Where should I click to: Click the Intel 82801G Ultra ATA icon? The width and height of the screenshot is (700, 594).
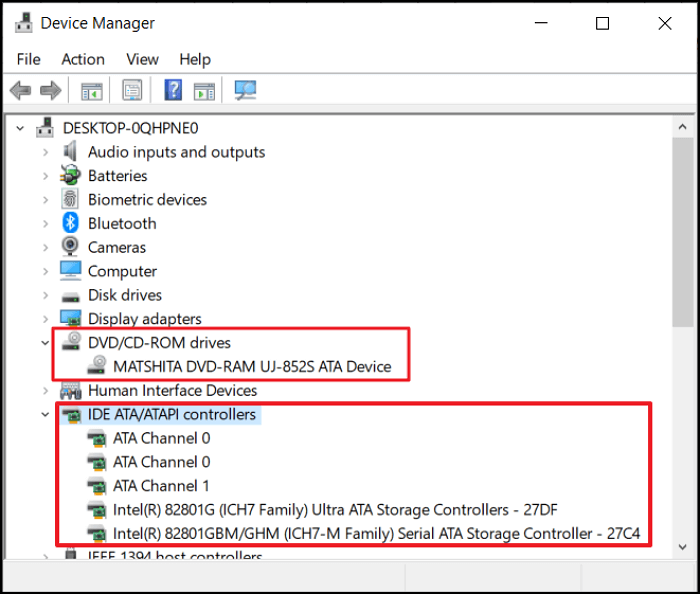[96, 510]
